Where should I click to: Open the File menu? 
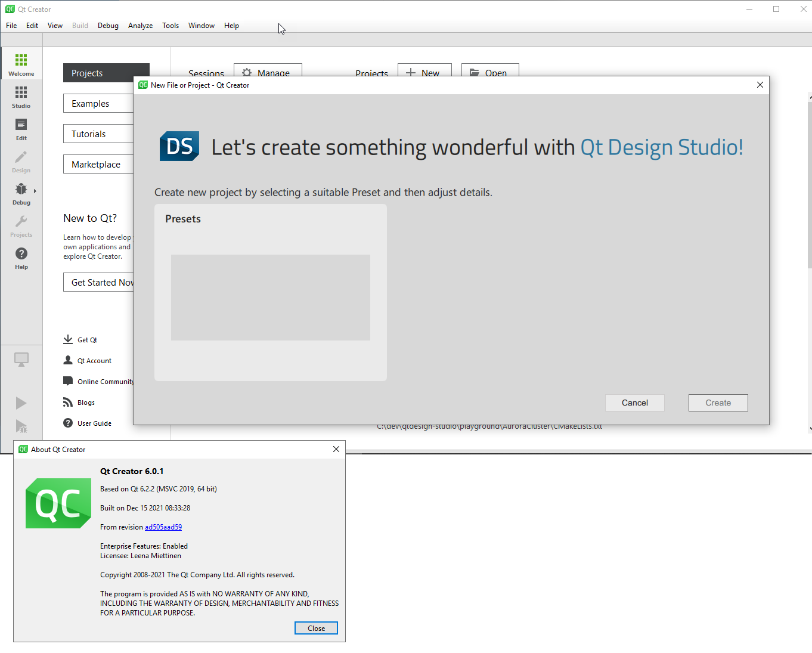(11, 26)
